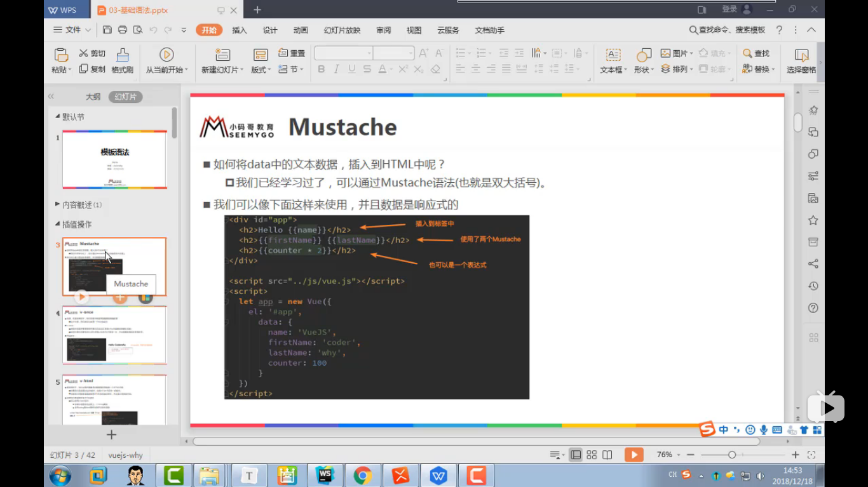The height and width of the screenshot is (487, 868).
Task: Switch to the 设计 (Design) tab
Action: coord(270,30)
